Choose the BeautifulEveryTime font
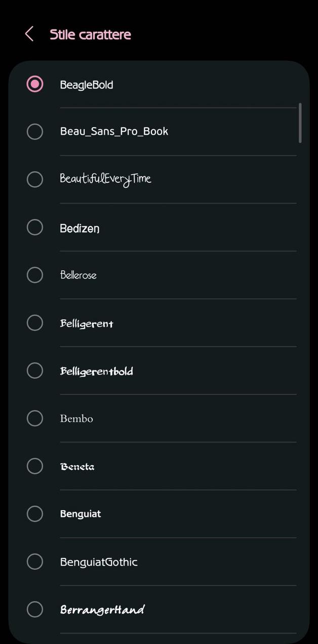 [x=34, y=179]
